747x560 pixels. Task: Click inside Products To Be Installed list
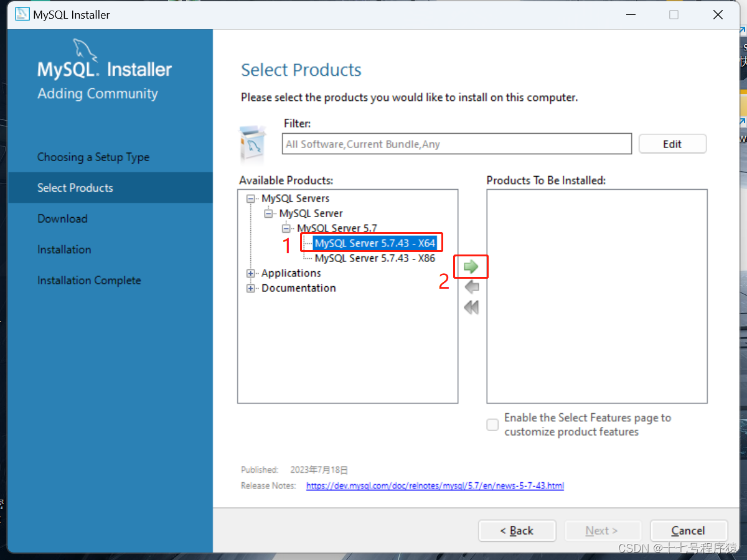pyautogui.click(x=597, y=296)
